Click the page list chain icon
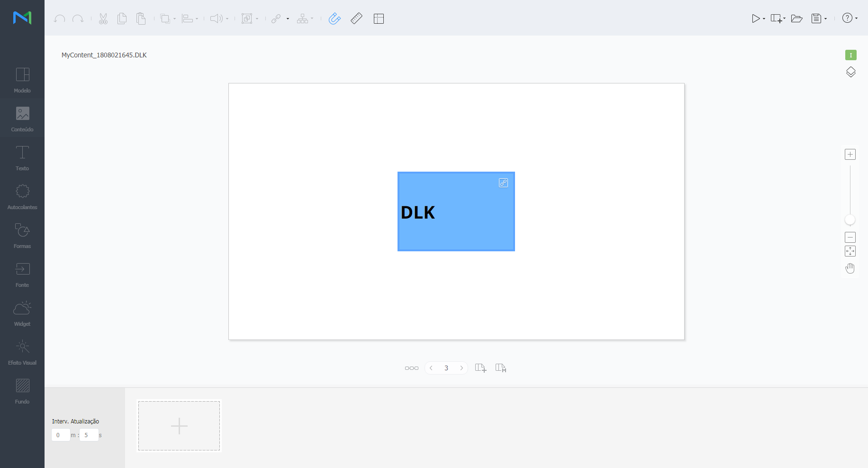The height and width of the screenshot is (468, 868). click(x=411, y=368)
